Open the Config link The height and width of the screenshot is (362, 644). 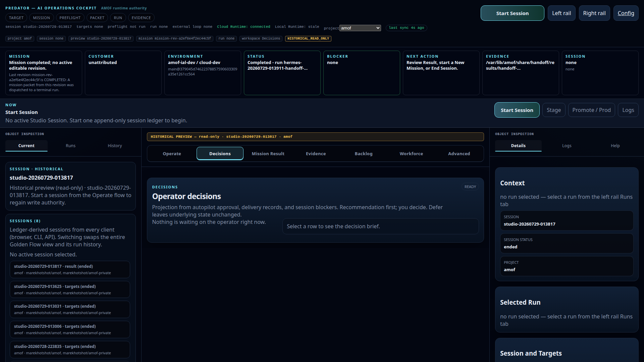[626, 13]
